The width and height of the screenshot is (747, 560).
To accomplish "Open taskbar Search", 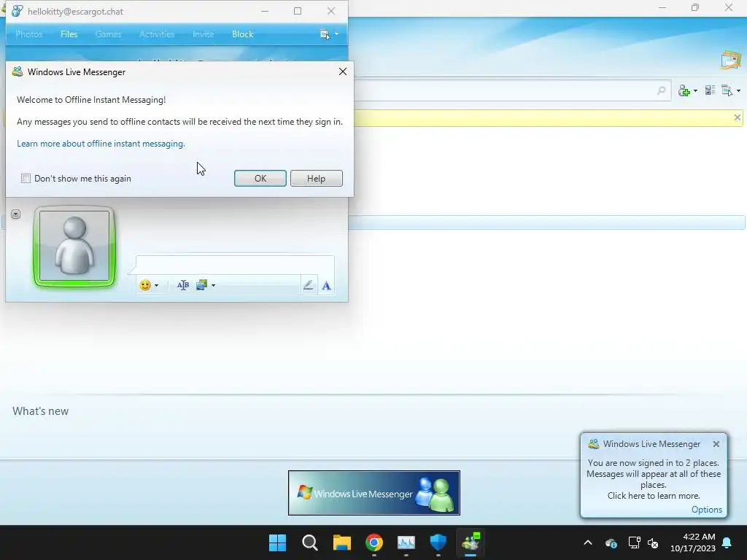I will point(309,542).
